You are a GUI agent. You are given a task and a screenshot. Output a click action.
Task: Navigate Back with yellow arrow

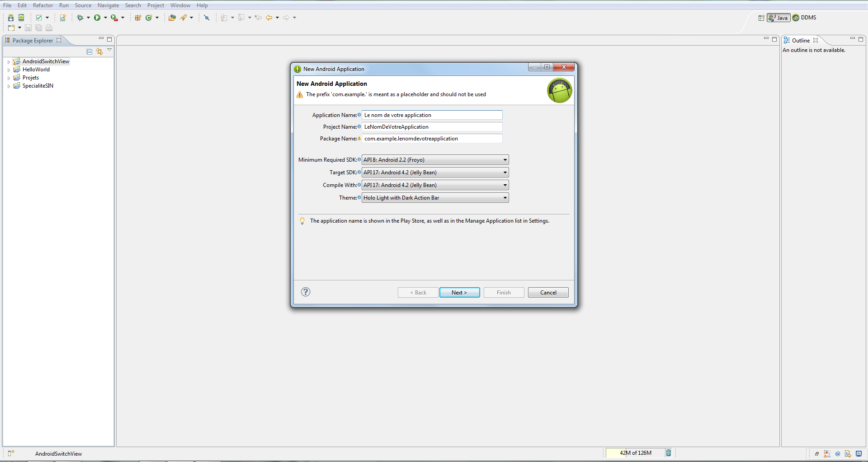[x=269, y=18]
